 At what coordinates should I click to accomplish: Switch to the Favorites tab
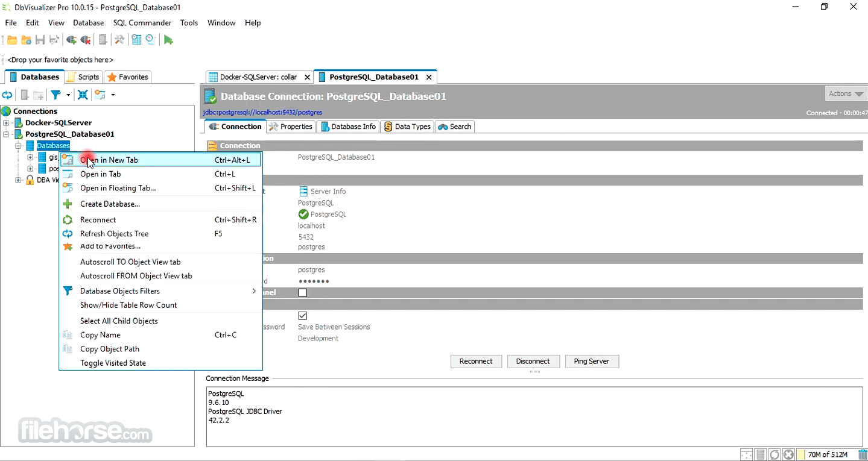[128, 77]
